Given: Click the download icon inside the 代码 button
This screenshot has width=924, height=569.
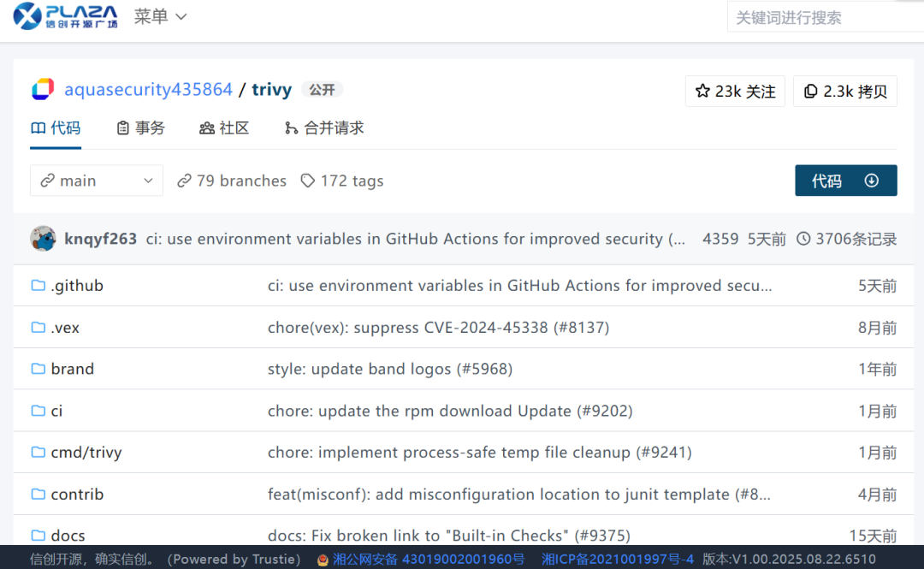Looking at the screenshot, I should coord(871,181).
